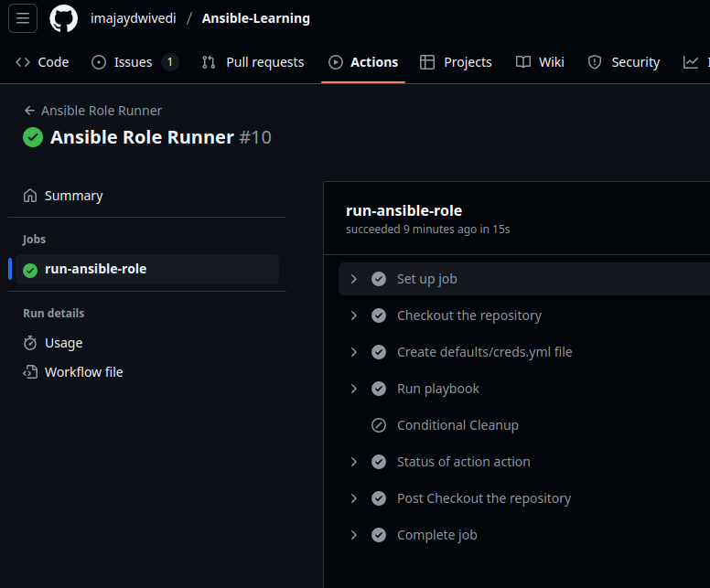710x588 pixels.
Task: Click the Create defaults/creds.yml file label
Action: [485, 352]
